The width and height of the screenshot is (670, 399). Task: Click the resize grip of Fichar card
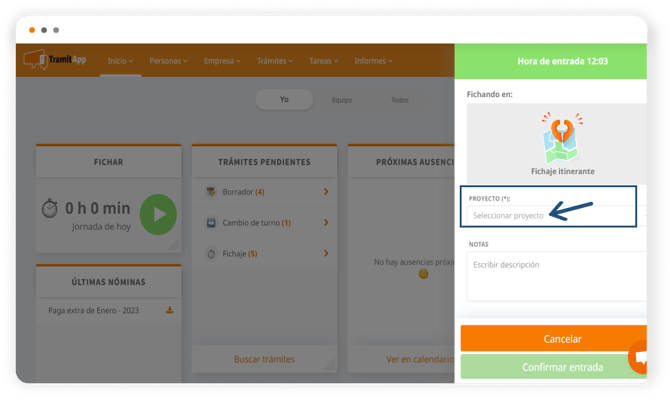click(174, 244)
